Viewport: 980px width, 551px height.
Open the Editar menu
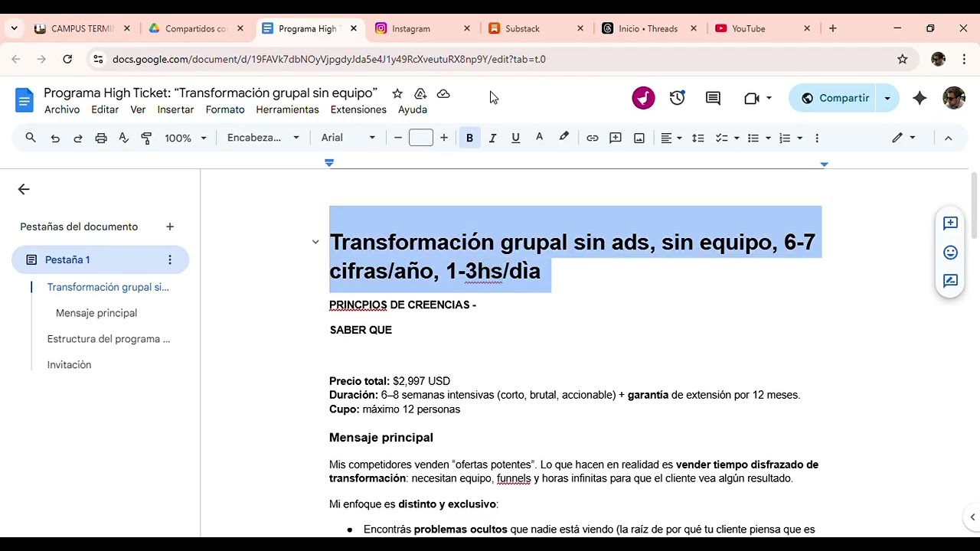tap(105, 109)
